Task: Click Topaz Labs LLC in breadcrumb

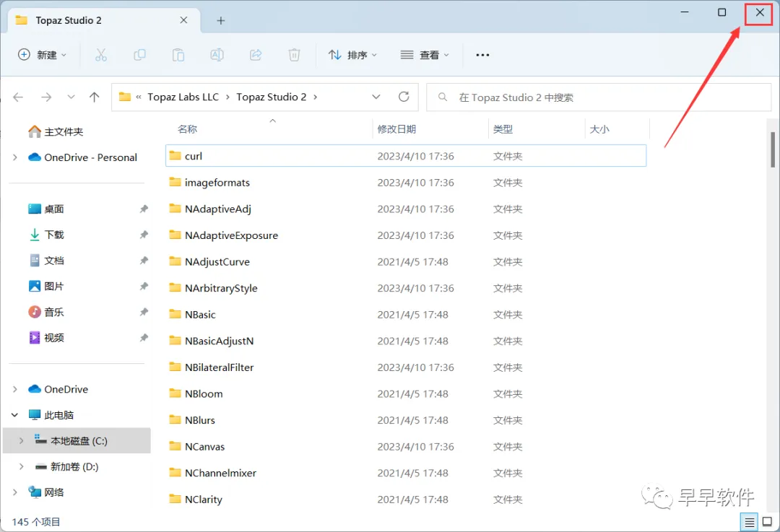Action: (x=183, y=97)
